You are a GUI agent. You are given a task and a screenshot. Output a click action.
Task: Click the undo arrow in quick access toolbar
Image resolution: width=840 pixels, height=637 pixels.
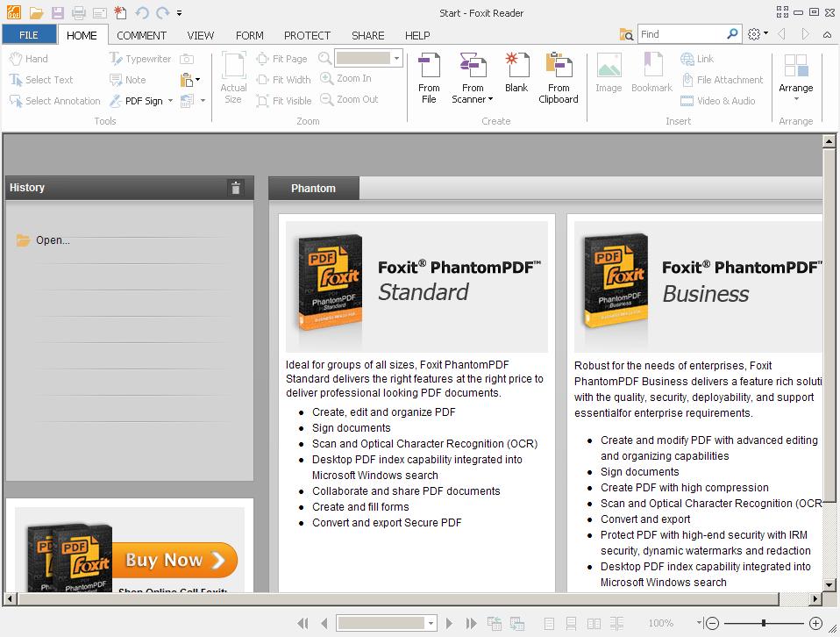[x=142, y=13]
